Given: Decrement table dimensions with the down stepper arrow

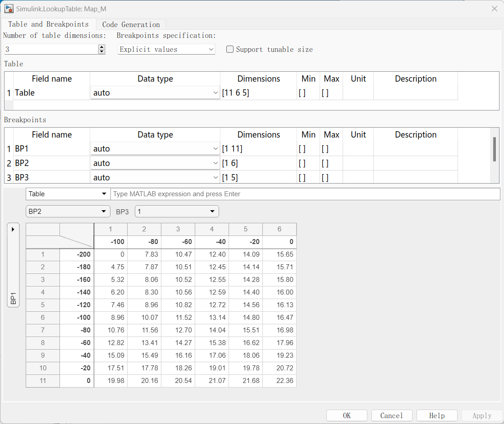Looking at the screenshot, I should pyautogui.click(x=101, y=51).
